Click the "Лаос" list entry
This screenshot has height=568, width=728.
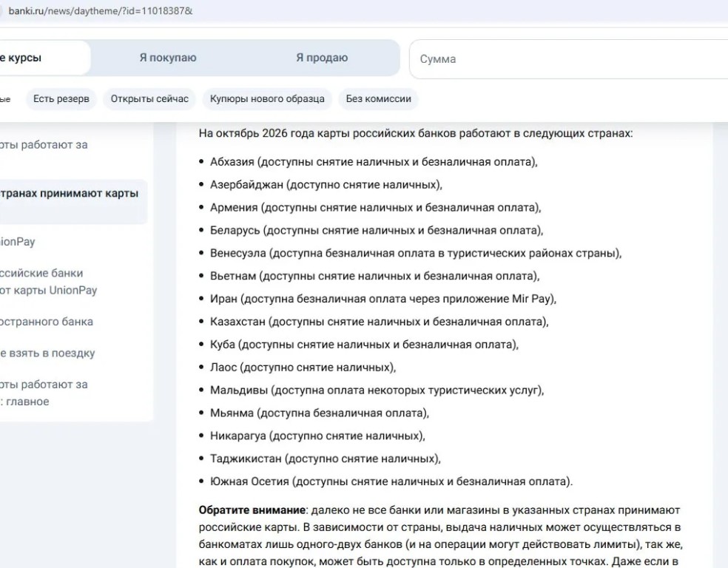point(303,367)
